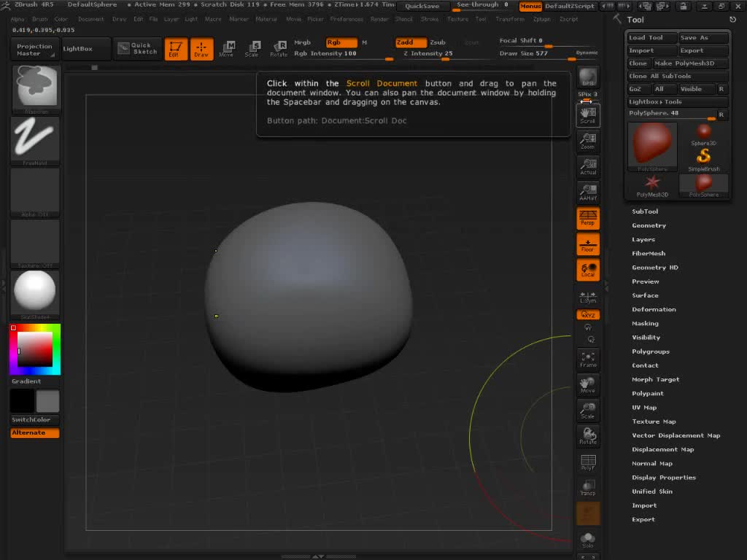Toggle the Mrgb paint mode

pyautogui.click(x=303, y=42)
